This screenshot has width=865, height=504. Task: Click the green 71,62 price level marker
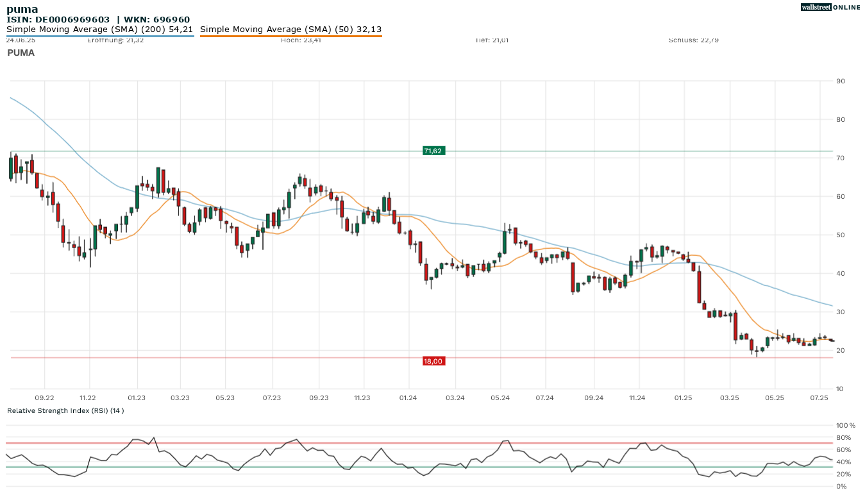pyautogui.click(x=433, y=151)
